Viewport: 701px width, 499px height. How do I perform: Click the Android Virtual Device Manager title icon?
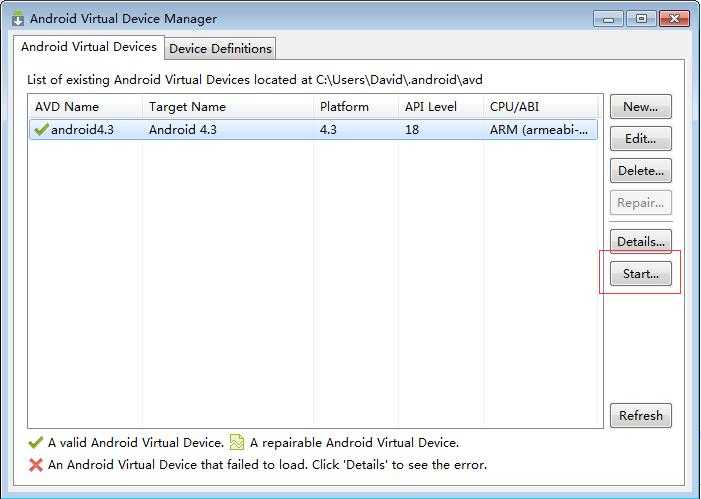18,19
